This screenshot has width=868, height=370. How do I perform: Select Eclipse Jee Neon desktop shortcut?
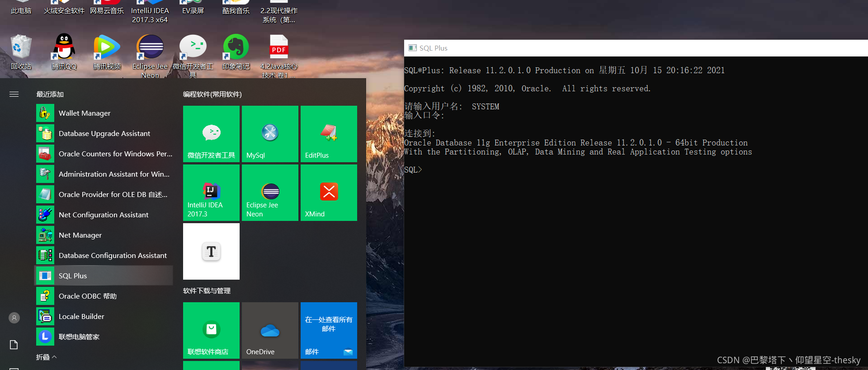[150, 55]
